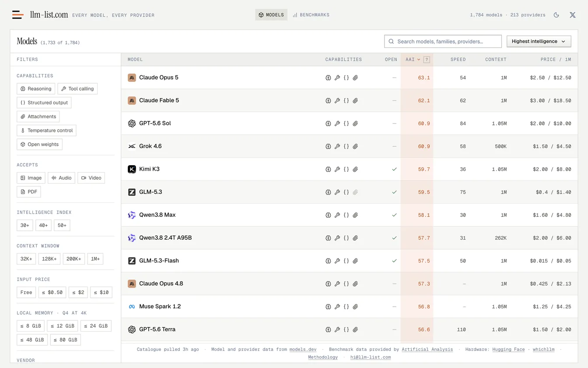Toggle the Audio input filter

pos(61,178)
